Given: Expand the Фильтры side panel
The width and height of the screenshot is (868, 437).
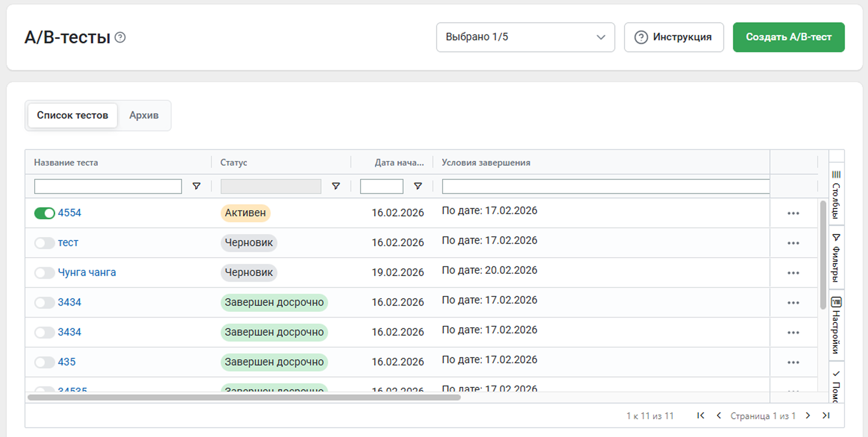Looking at the screenshot, I should pyautogui.click(x=836, y=258).
